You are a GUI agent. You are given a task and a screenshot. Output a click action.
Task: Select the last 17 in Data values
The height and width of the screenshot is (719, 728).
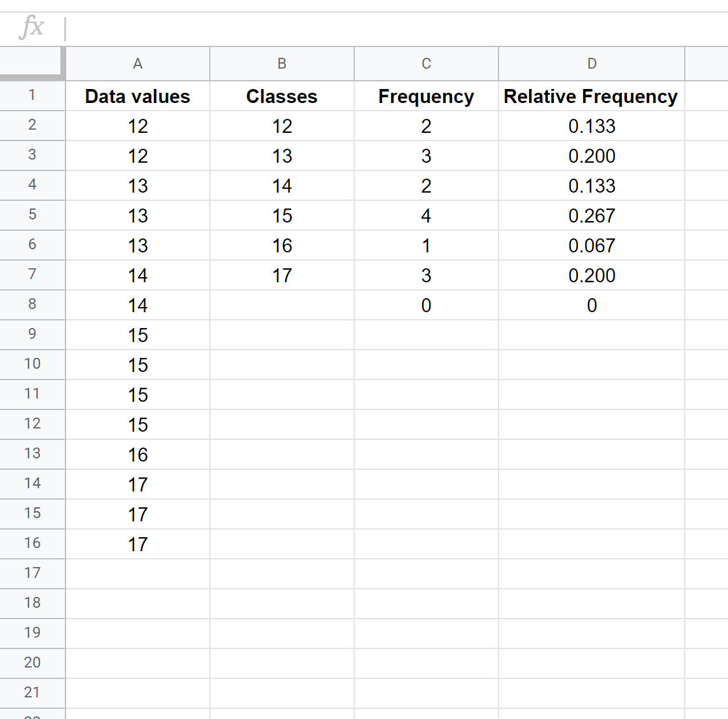[x=137, y=544]
